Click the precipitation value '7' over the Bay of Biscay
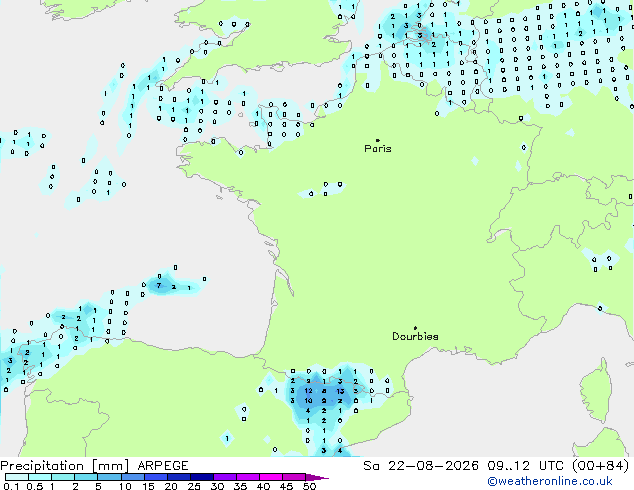The width and height of the screenshot is (634, 490). (x=159, y=285)
